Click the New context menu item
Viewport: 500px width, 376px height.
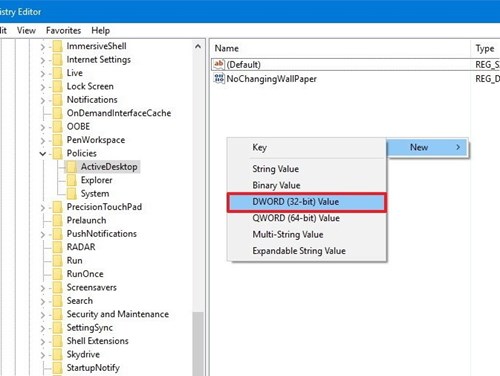pyautogui.click(x=428, y=147)
